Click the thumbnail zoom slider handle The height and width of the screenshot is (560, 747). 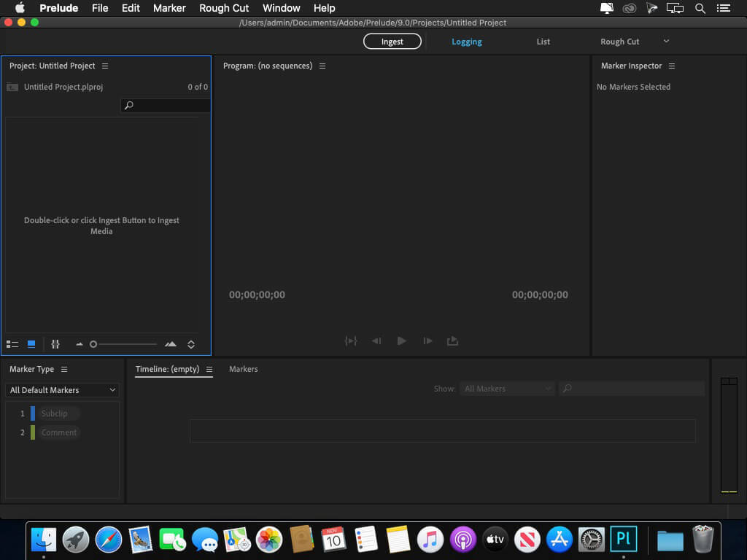click(93, 344)
